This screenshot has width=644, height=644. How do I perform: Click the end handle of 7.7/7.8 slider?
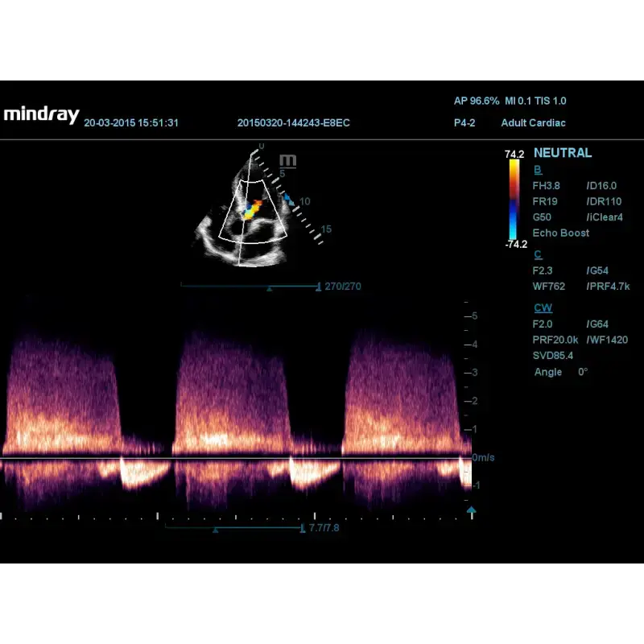coord(303,528)
